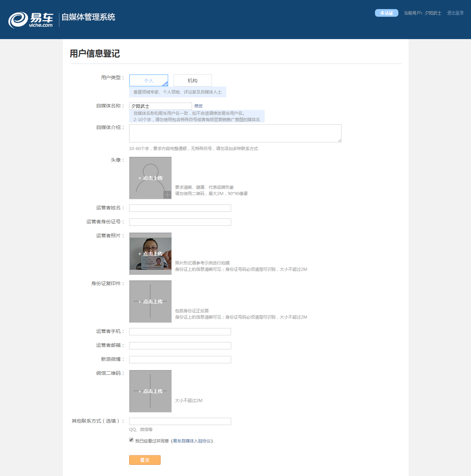Click the 运营者姓名 input field

pos(180,208)
